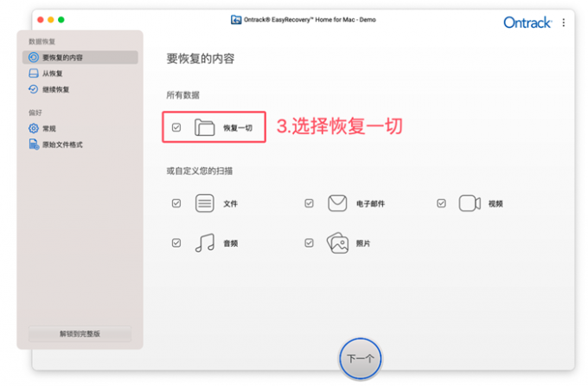The width and height of the screenshot is (588, 386).
Task: Open 继续恢复 in the sidebar
Action: click(80, 89)
